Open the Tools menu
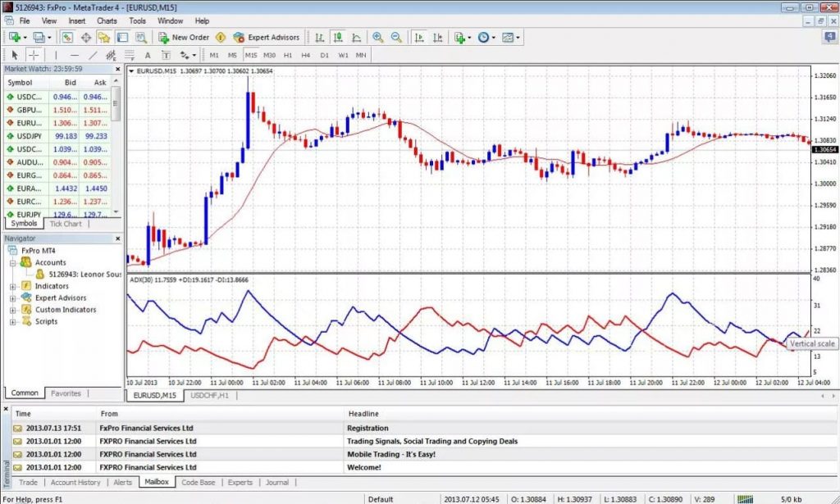 (137, 20)
